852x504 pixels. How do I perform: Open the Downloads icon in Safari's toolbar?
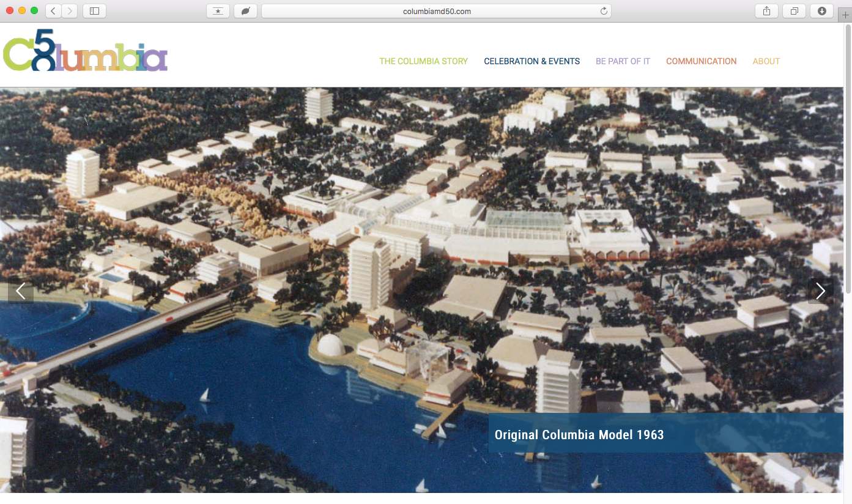pos(821,11)
